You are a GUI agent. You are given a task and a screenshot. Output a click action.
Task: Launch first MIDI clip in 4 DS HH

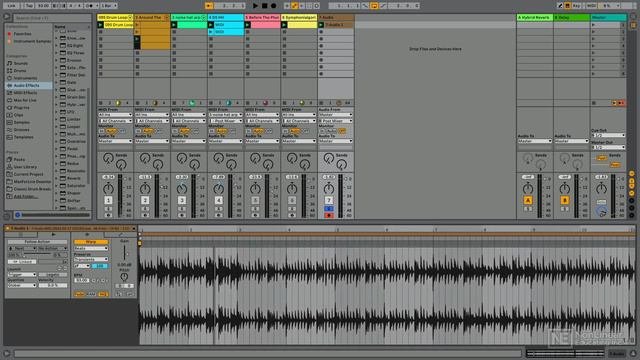pos(211,25)
